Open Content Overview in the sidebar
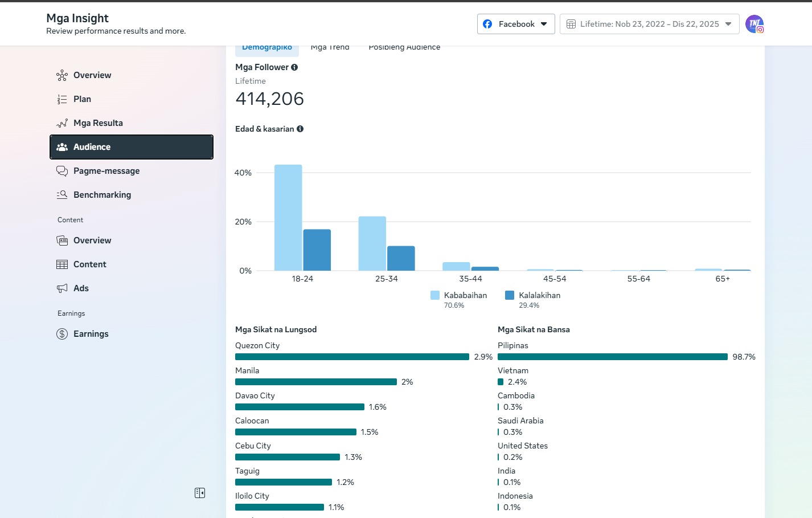 pyautogui.click(x=92, y=240)
